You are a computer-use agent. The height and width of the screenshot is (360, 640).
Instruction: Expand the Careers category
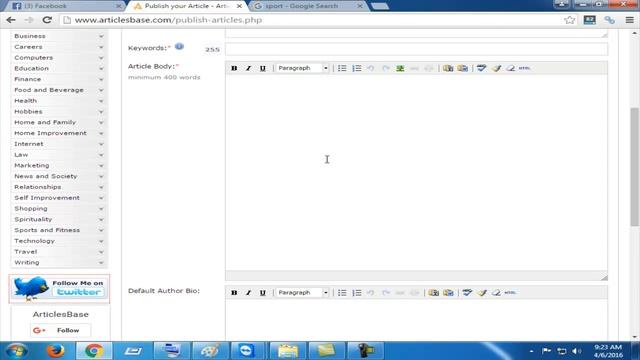click(x=101, y=47)
